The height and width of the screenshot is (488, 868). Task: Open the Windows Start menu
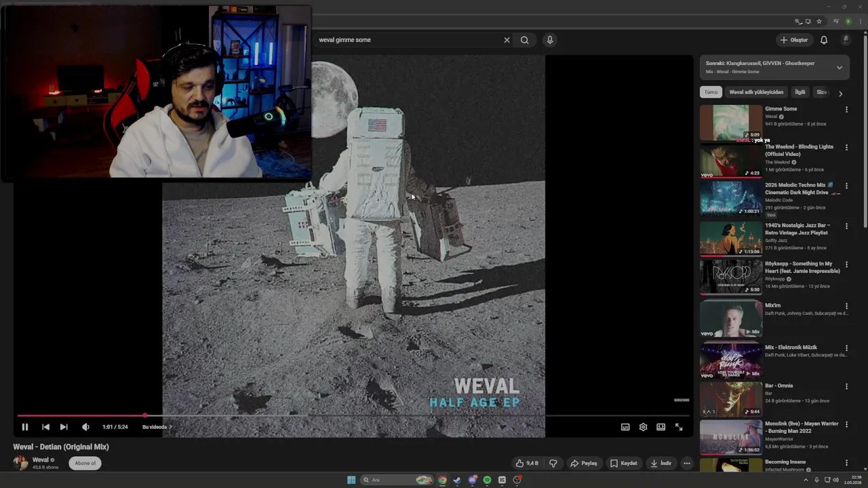[x=351, y=480]
